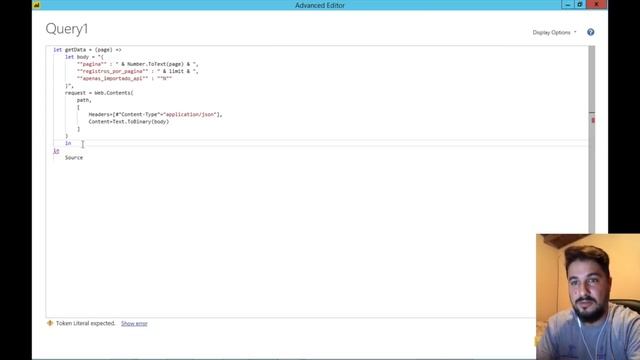Click the pagina string line with Number.ToText
The height and width of the screenshot is (360, 640).
point(138,64)
